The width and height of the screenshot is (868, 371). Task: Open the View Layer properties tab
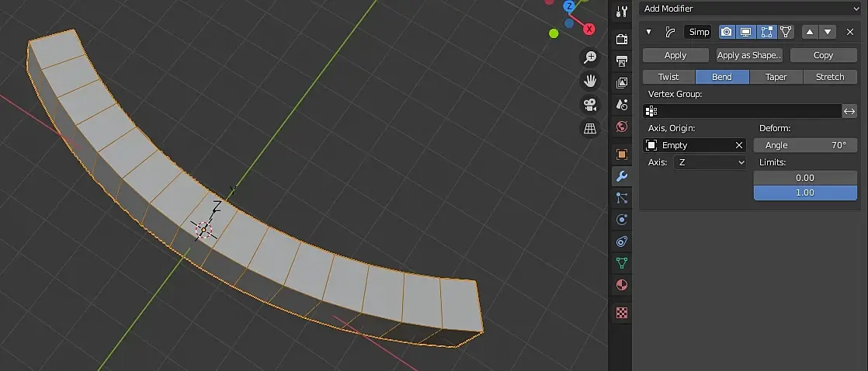(x=622, y=83)
